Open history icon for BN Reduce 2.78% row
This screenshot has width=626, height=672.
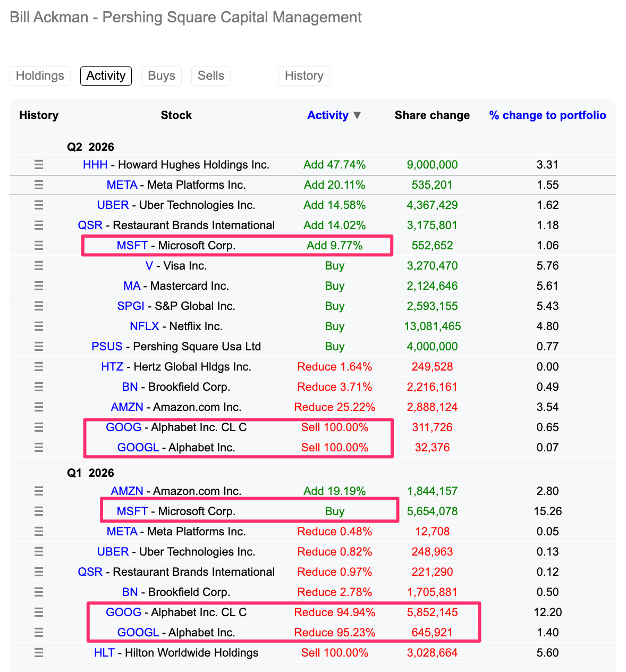point(39,592)
